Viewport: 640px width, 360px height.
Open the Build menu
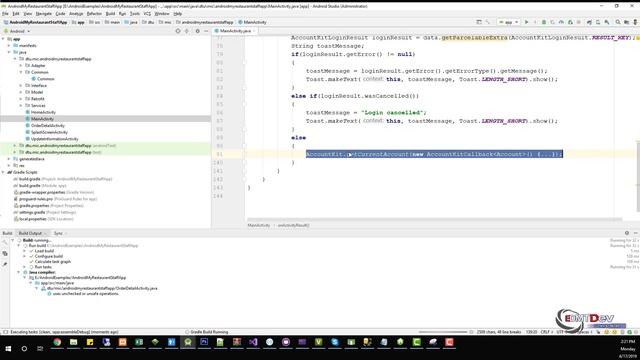(110, 13)
